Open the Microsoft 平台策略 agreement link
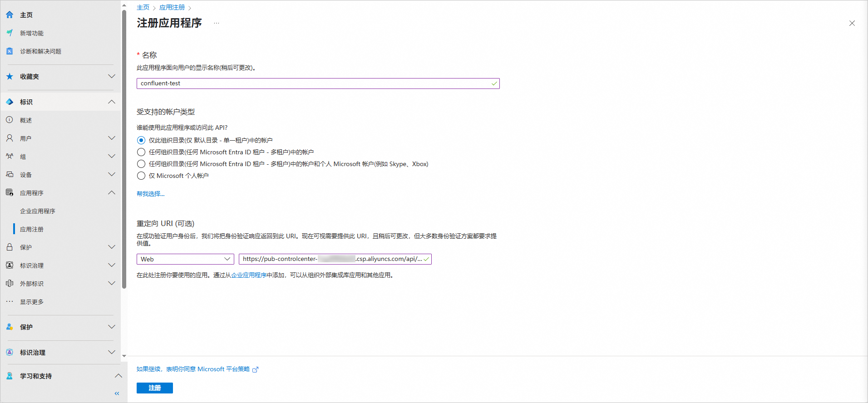This screenshot has width=868, height=403. click(193, 369)
